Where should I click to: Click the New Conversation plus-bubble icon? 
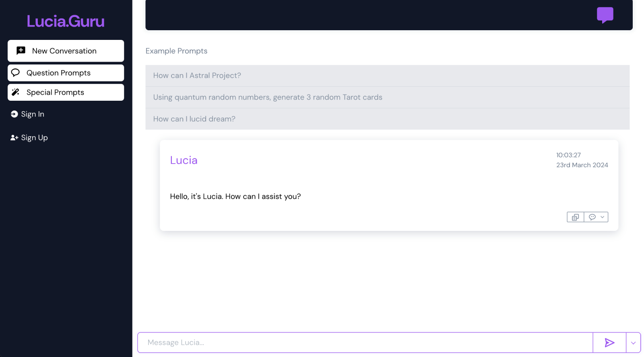tap(21, 51)
